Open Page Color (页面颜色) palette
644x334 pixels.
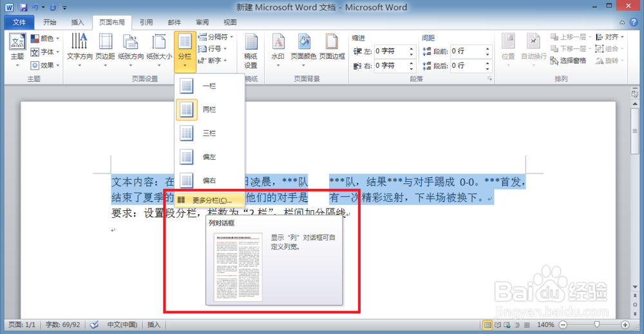(303, 50)
